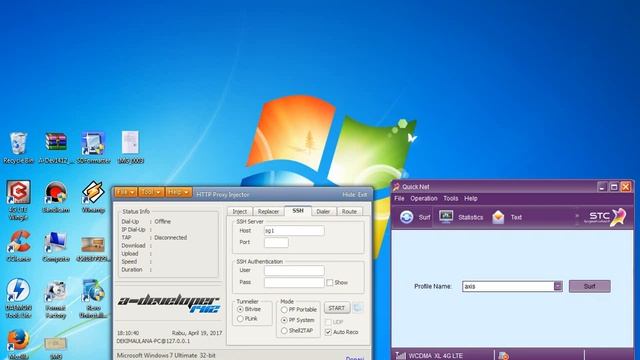
Task: Click the SSH Pass input field
Action: click(294, 282)
